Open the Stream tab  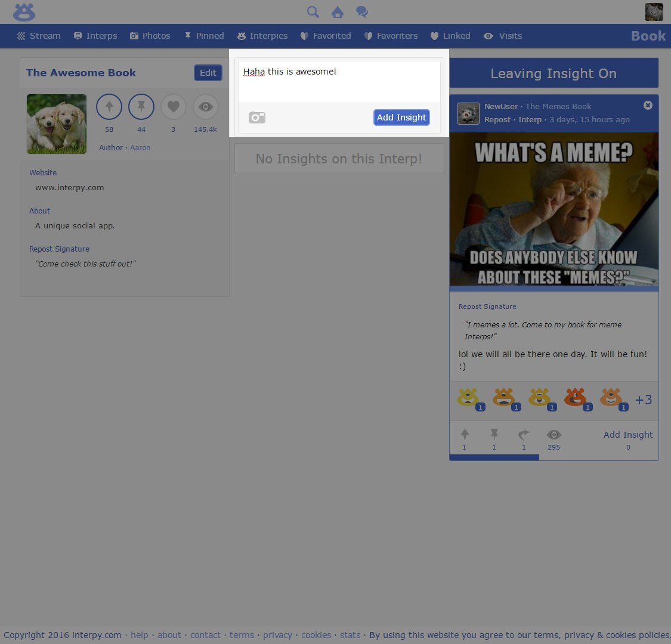click(39, 36)
